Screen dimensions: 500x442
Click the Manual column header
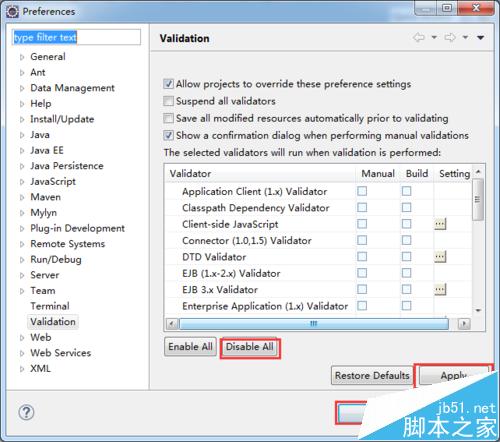[x=378, y=173]
